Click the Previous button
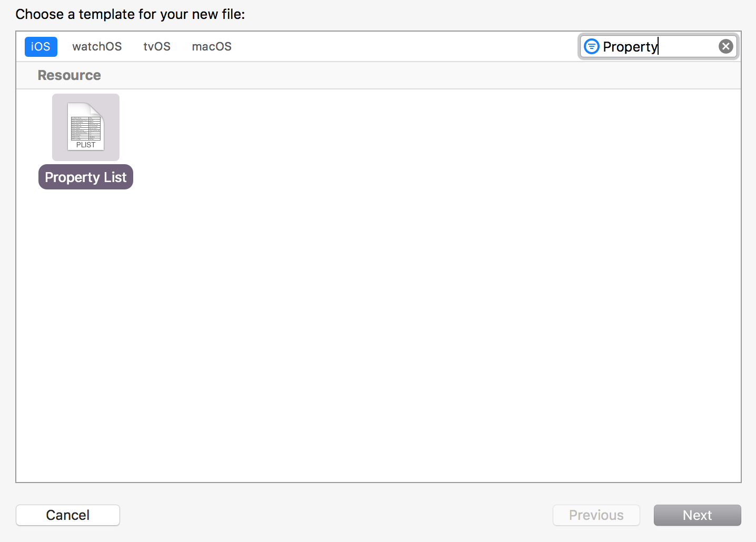 coord(596,515)
